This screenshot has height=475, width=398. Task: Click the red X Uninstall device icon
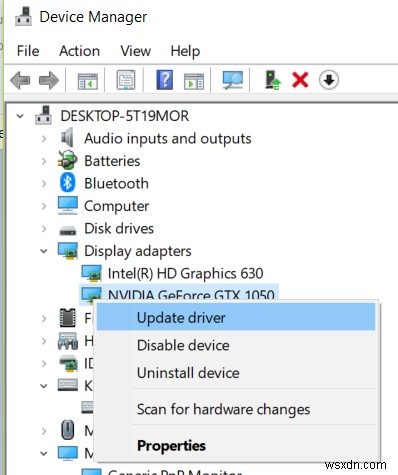click(x=300, y=80)
